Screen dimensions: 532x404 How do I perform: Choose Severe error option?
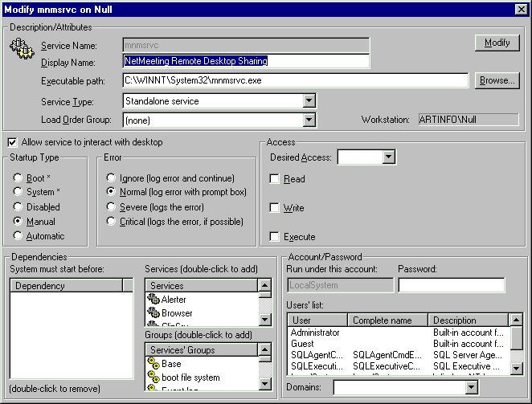click(111, 207)
